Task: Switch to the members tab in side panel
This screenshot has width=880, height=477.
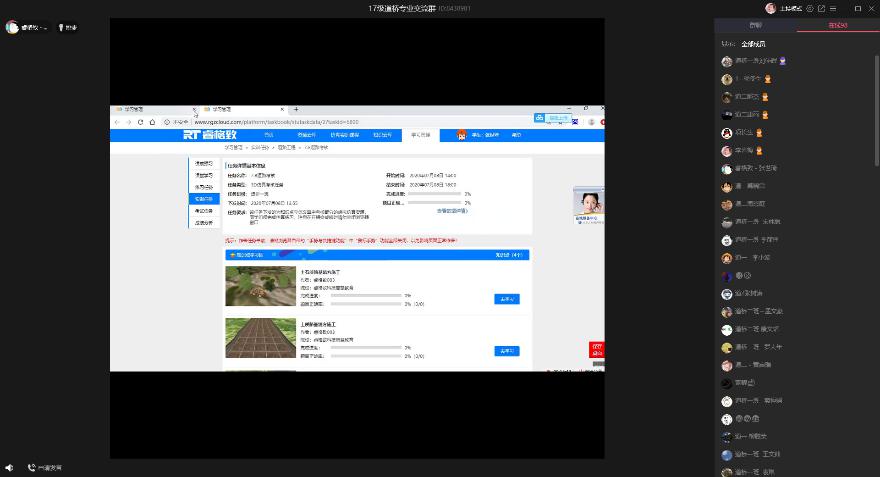Action: coord(838,25)
